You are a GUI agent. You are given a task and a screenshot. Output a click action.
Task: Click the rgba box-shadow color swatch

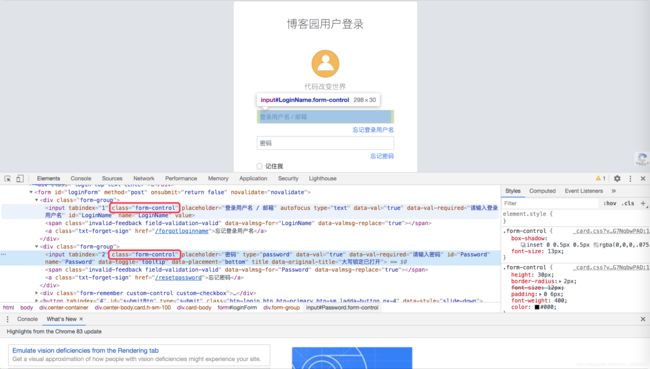[x=596, y=245]
